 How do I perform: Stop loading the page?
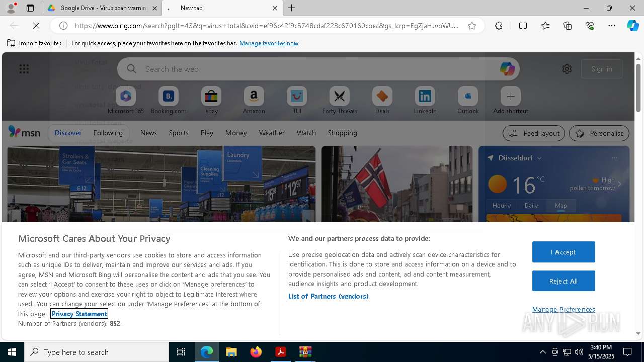click(36, 26)
